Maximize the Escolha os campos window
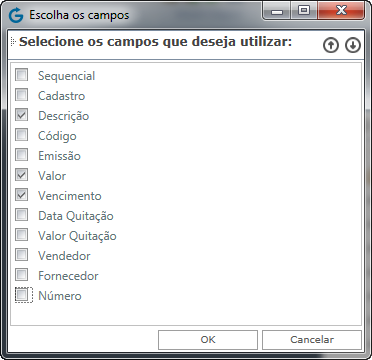The width and height of the screenshot is (372, 360). 304,11
